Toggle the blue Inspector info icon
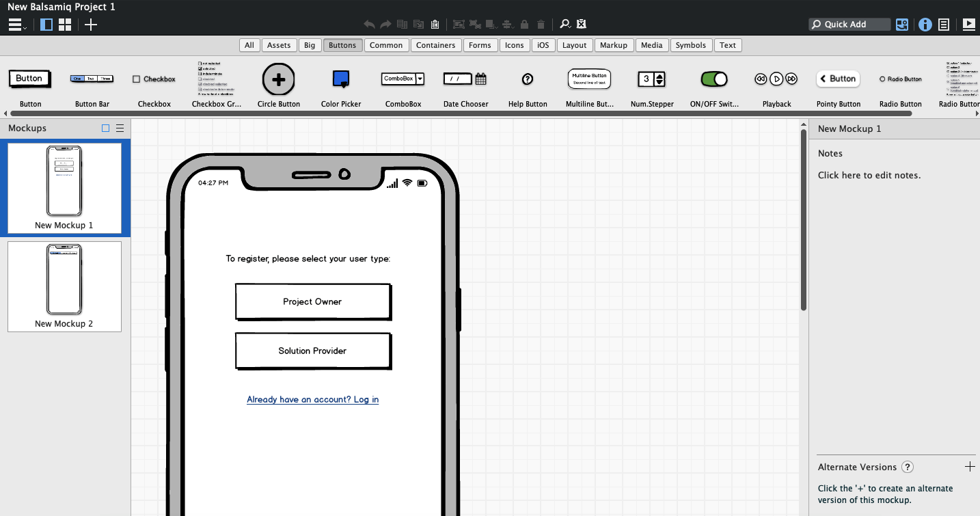Image resolution: width=980 pixels, height=516 pixels. (925, 25)
